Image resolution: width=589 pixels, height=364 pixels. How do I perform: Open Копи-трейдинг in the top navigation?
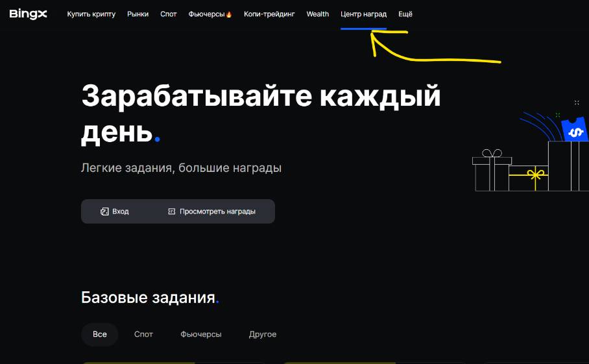point(269,14)
